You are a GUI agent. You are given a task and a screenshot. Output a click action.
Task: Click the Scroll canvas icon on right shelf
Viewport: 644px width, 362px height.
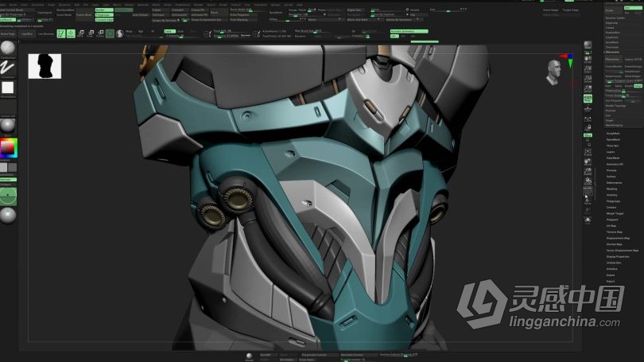pyautogui.click(x=588, y=59)
